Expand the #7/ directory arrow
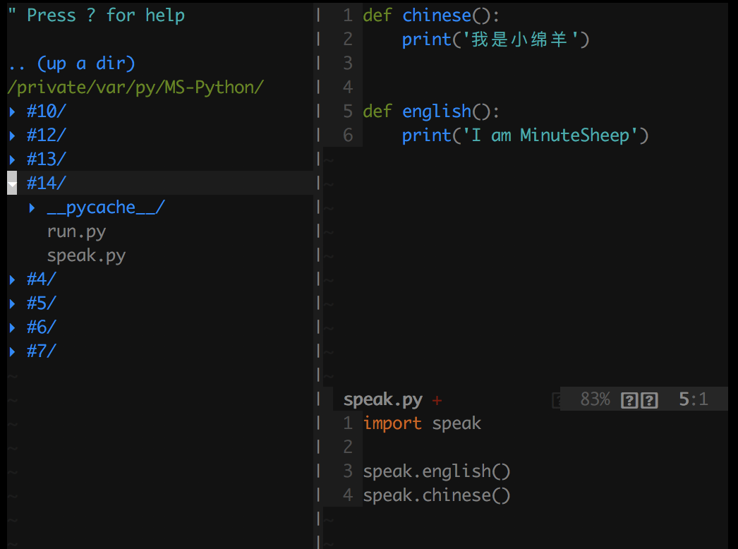This screenshot has width=738, height=549. click(x=12, y=351)
